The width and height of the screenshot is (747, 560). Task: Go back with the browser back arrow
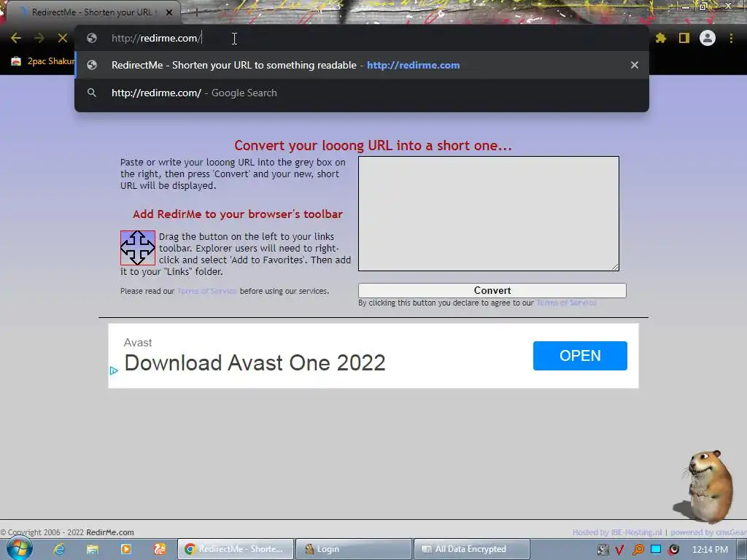[16, 38]
